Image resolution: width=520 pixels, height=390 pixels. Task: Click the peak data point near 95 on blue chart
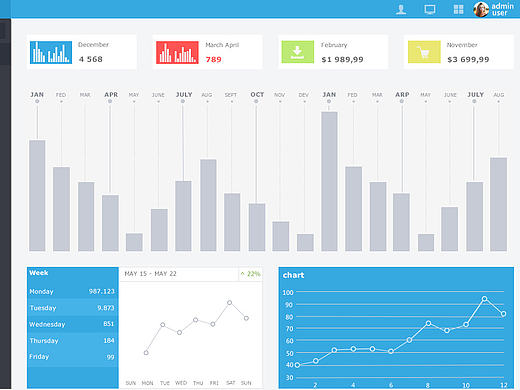tap(484, 299)
